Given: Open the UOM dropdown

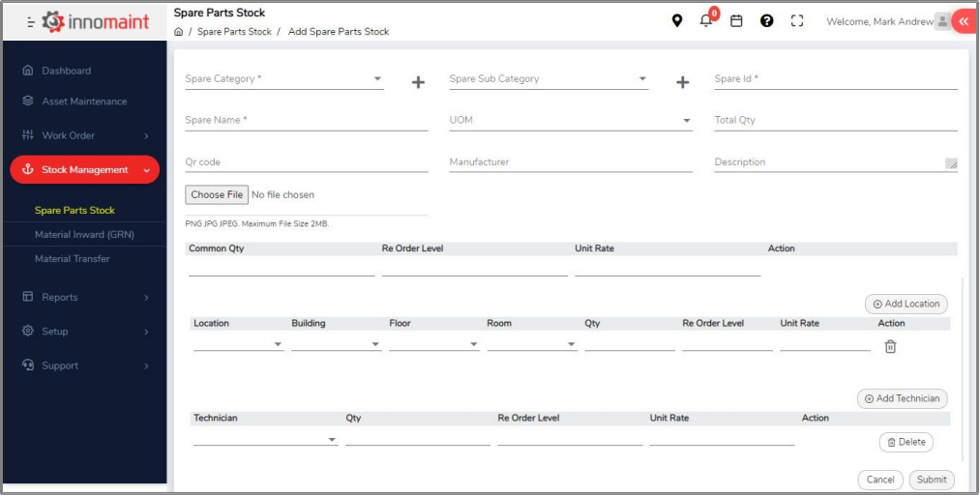Looking at the screenshot, I should point(570,121).
